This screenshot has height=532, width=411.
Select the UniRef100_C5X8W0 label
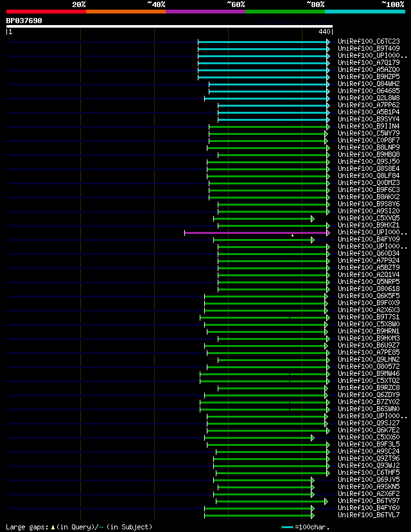[x=369, y=324]
